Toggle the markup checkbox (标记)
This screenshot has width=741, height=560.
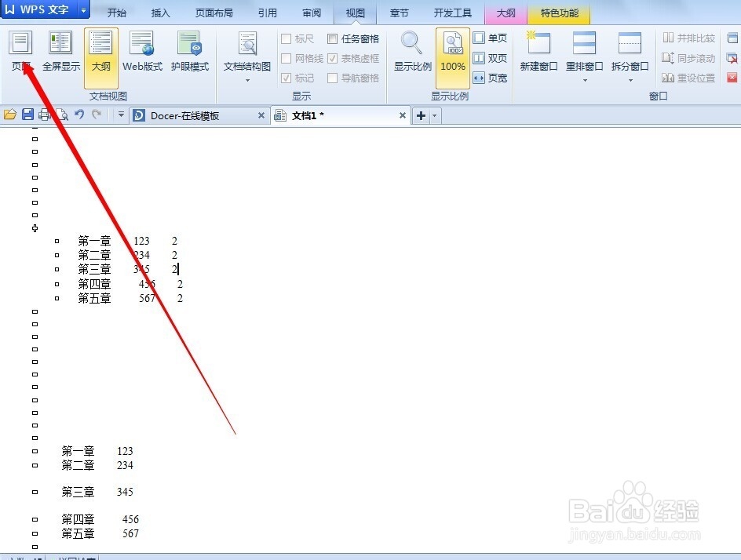coord(286,78)
